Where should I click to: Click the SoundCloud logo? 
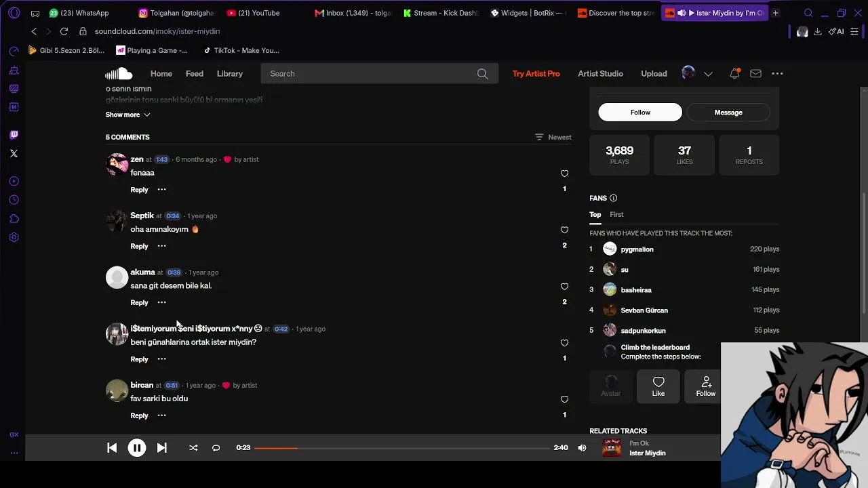[x=119, y=74]
